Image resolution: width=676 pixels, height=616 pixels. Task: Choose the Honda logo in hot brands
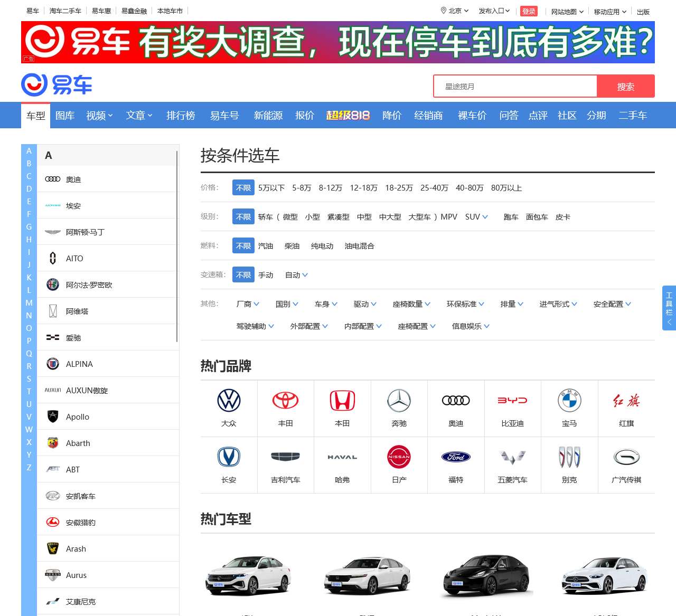pyautogui.click(x=342, y=401)
